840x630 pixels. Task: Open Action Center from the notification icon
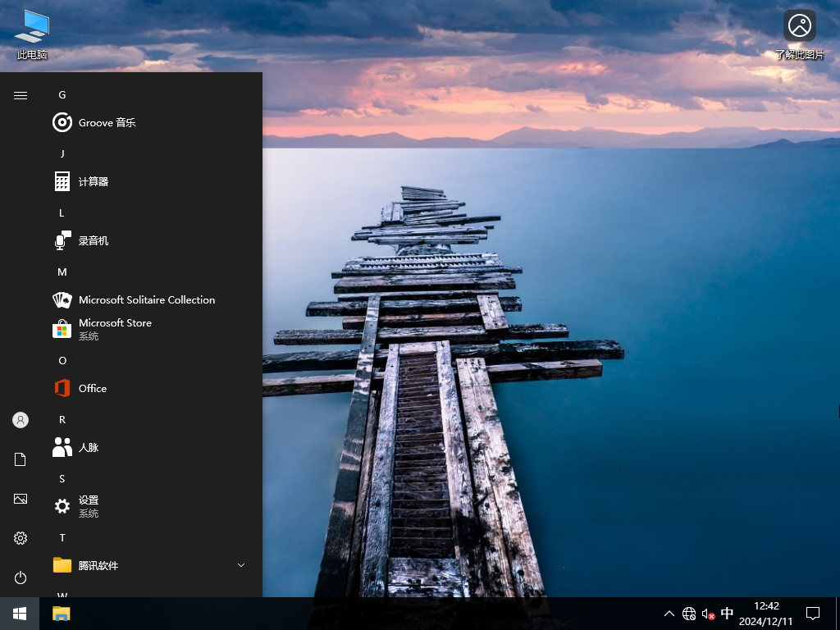[x=813, y=614]
